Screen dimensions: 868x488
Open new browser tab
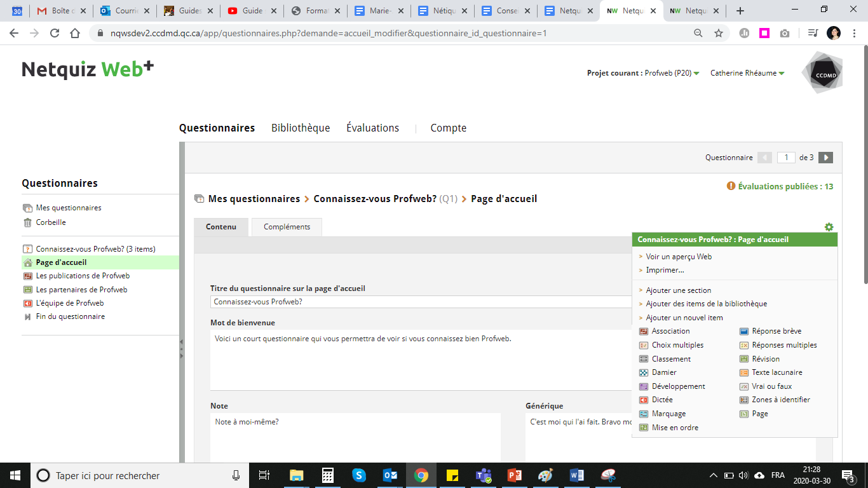[x=740, y=11]
